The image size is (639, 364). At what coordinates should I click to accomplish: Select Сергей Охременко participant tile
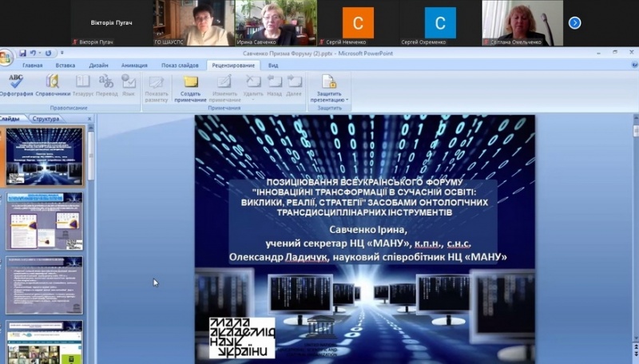coord(440,23)
